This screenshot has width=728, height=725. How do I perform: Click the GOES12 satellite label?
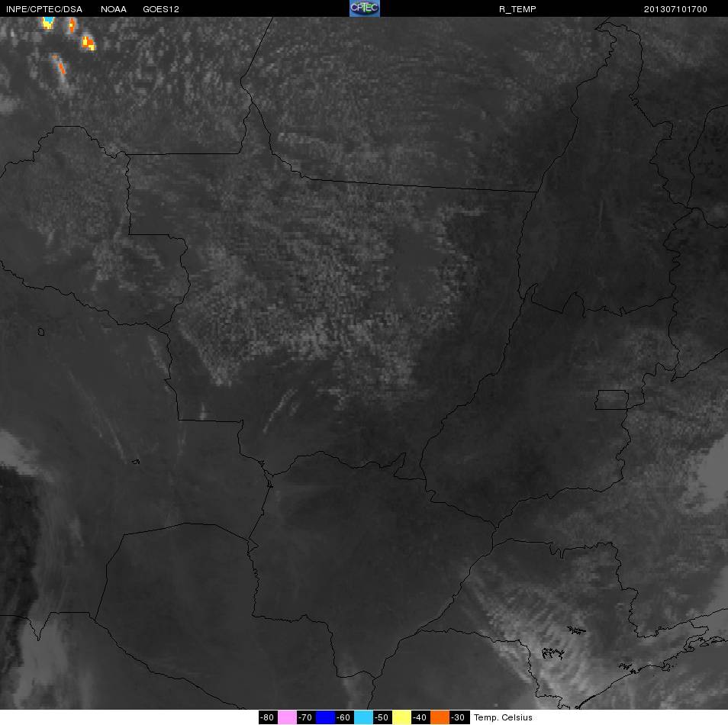pos(161,9)
